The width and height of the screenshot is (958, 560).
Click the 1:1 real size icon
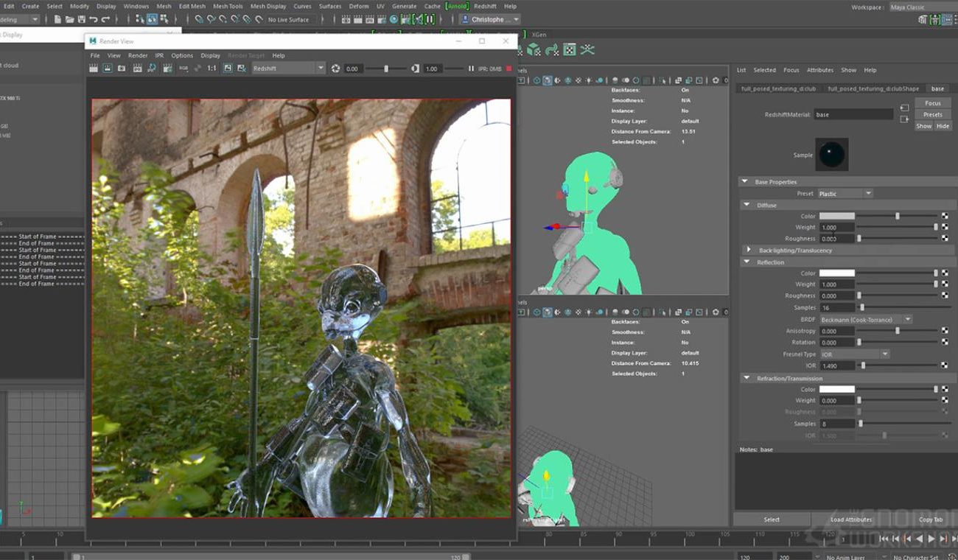[x=211, y=68]
